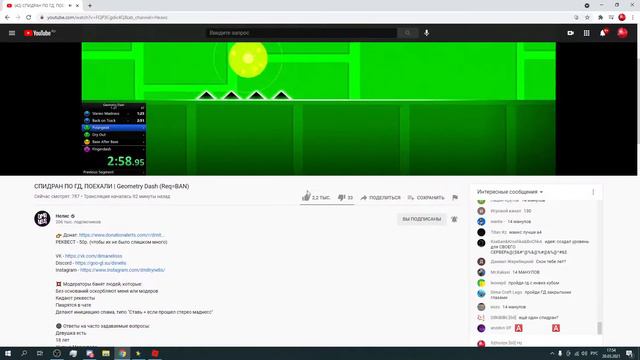Open Windows taskbar search
640x360 pixels.
click(24, 353)
